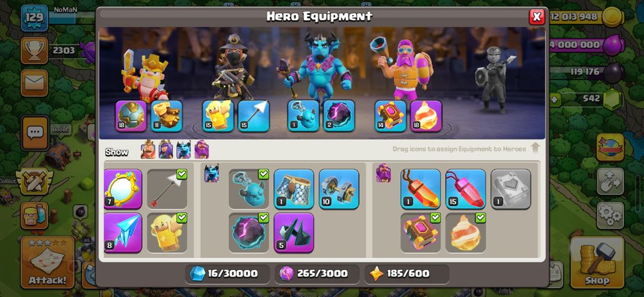Show only Grand Warden equipment
644x297 pixels.
(x=201, y=150)
